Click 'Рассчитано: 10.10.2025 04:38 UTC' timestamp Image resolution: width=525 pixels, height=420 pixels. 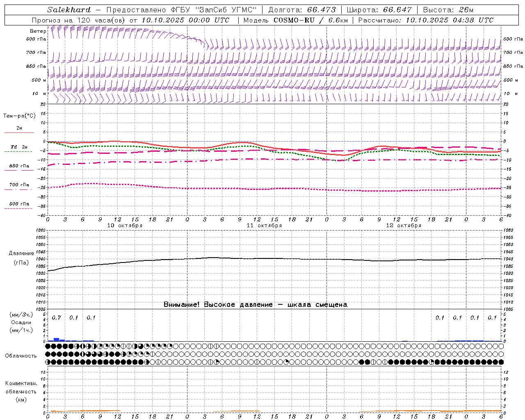tap(426, 20)
